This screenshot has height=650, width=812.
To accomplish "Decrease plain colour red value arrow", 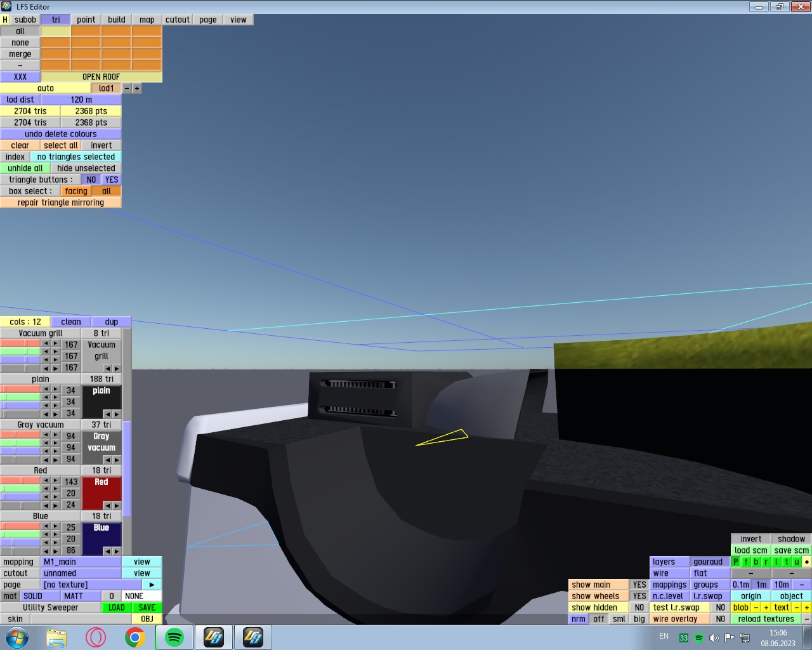I will (46, 389).
